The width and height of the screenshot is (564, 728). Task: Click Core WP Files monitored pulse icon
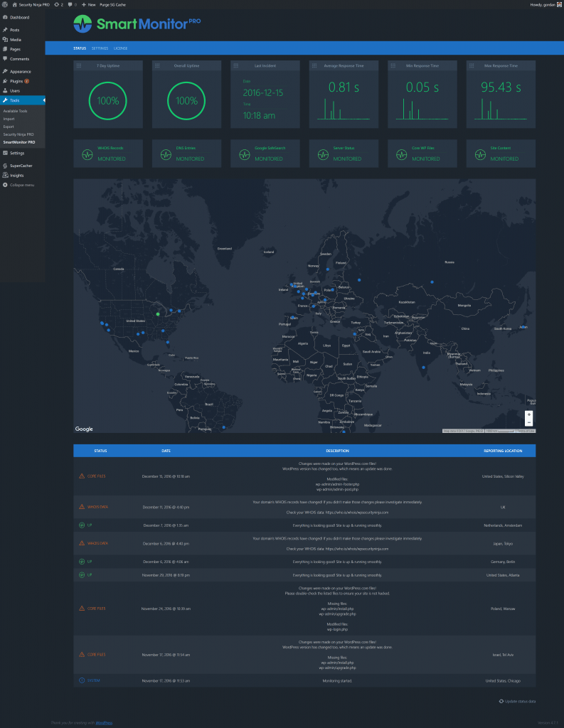pos(401,154)
